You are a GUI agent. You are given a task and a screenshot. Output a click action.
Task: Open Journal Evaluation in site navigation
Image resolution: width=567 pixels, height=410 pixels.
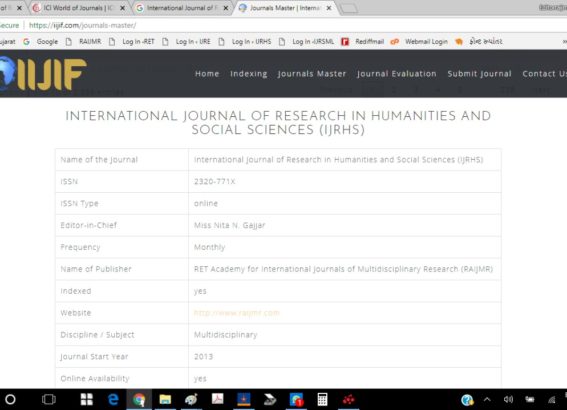coord(397,74)
